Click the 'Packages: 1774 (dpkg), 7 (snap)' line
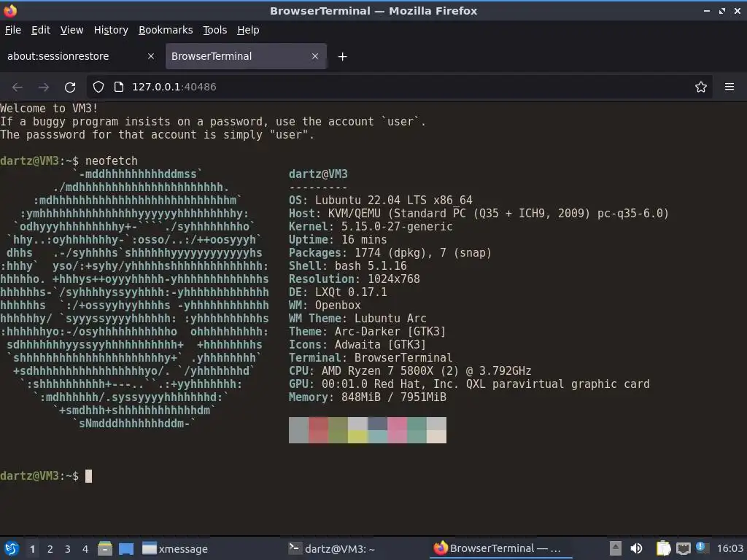The image size is (747, 560). [x=390, y=253]
